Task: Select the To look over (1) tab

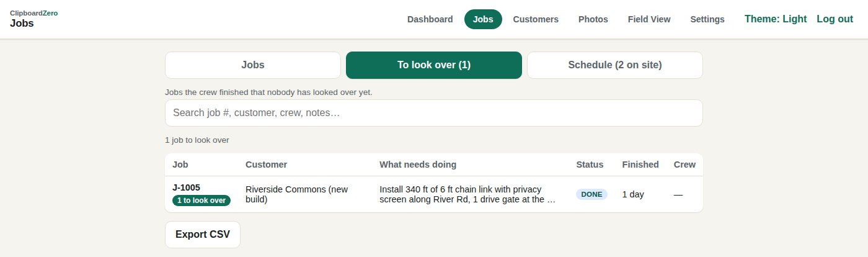Action: [x=434, y=65]
